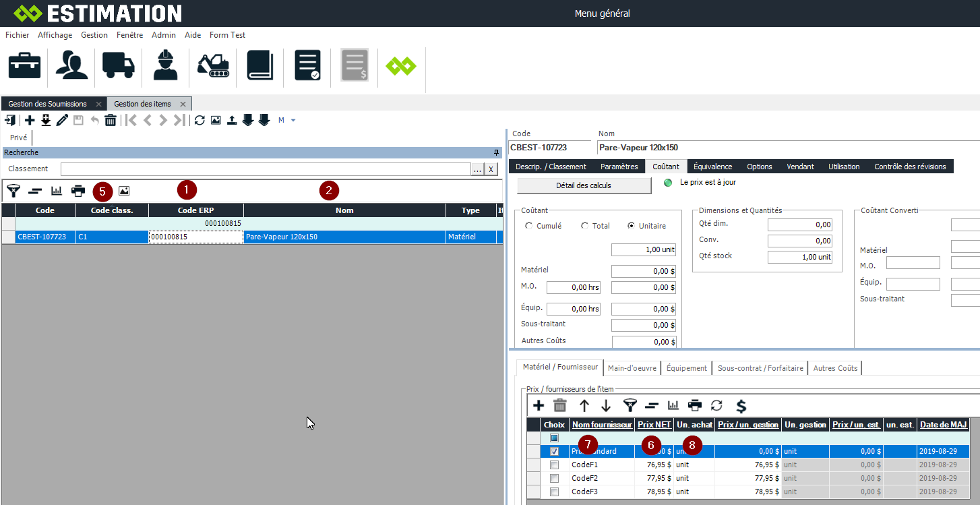The image size is (980, 505).
Task: Click the dollar sign price icon
Action: 741,406
